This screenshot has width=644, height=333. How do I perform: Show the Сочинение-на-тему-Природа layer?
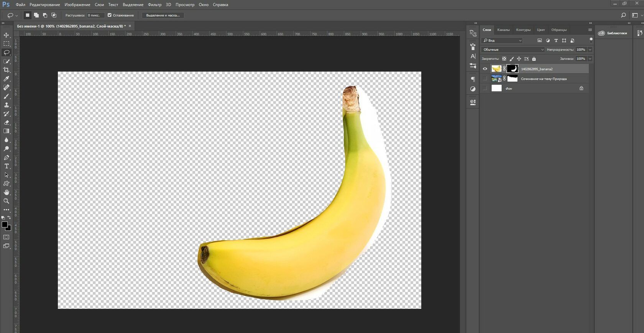click(485, 79)
